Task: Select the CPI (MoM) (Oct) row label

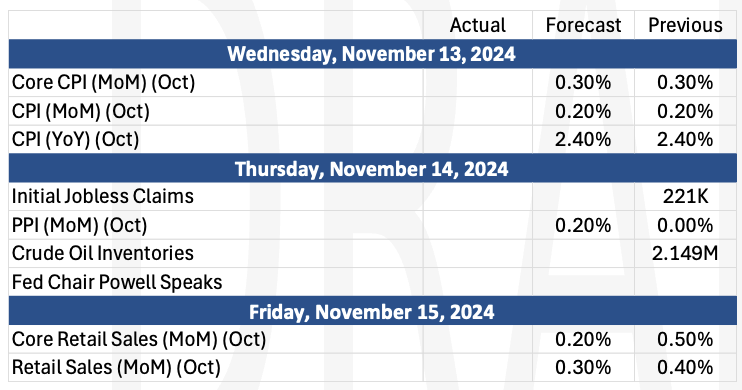Action: [81, 112]
